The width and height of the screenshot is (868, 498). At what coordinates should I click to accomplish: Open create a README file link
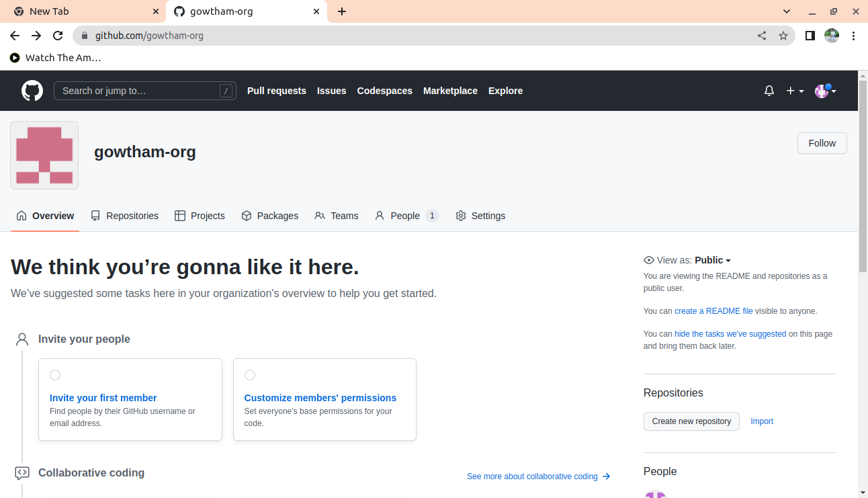[713, 311]
